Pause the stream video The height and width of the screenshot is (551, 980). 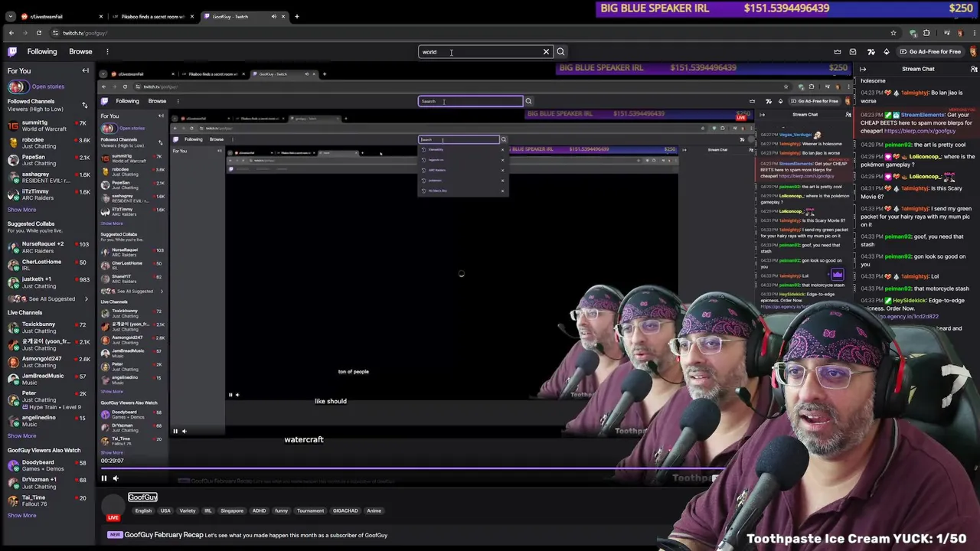click(x=104, y=478)
